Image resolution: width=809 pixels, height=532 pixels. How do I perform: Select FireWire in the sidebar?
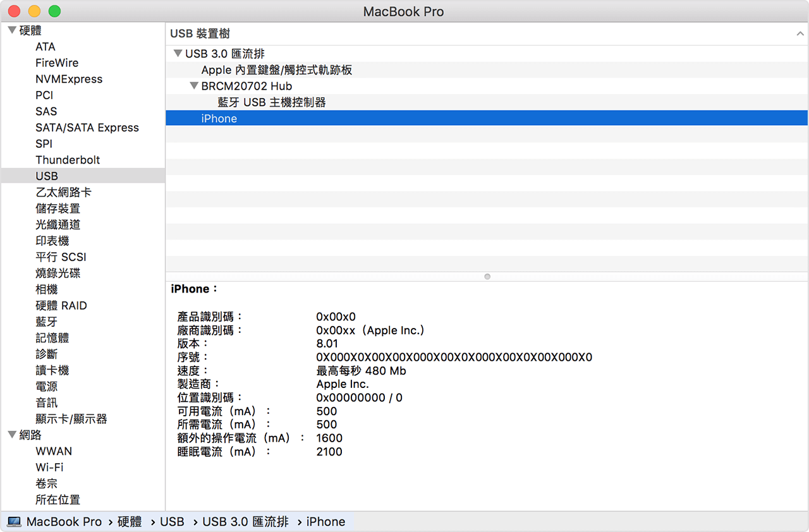click(x=57, y=63)
